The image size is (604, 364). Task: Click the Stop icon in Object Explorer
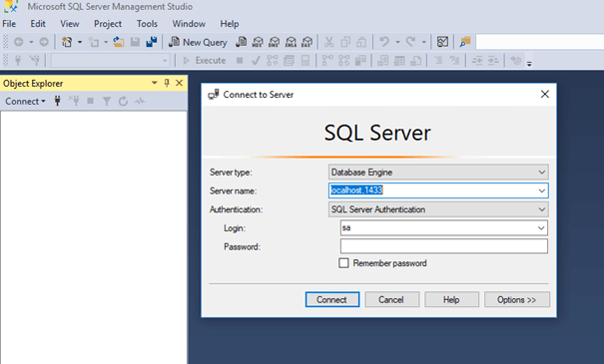(x=91, y=101)
